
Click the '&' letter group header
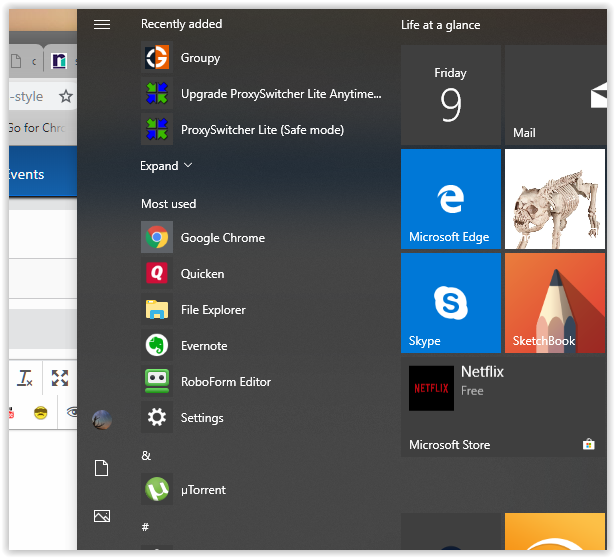point(146,455)
